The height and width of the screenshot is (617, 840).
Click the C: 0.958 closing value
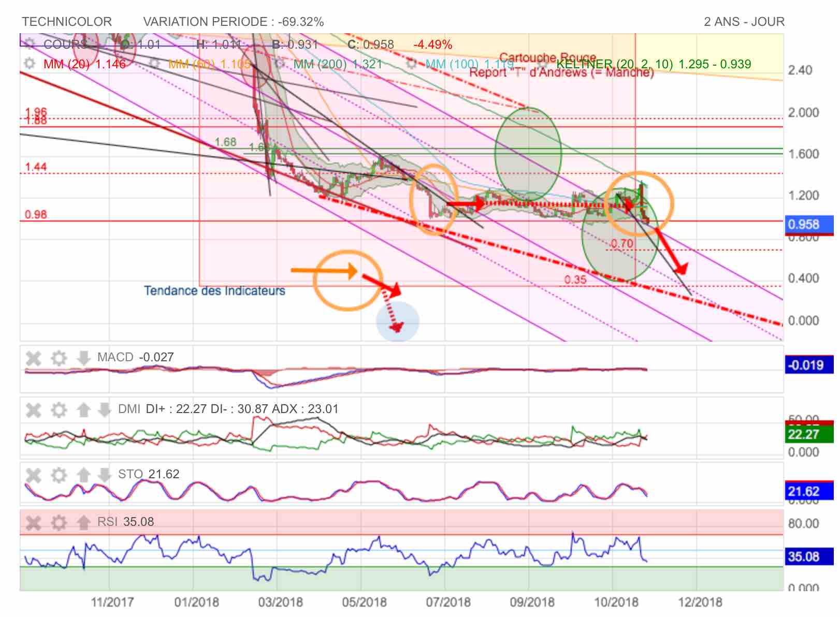pos(371,45)
